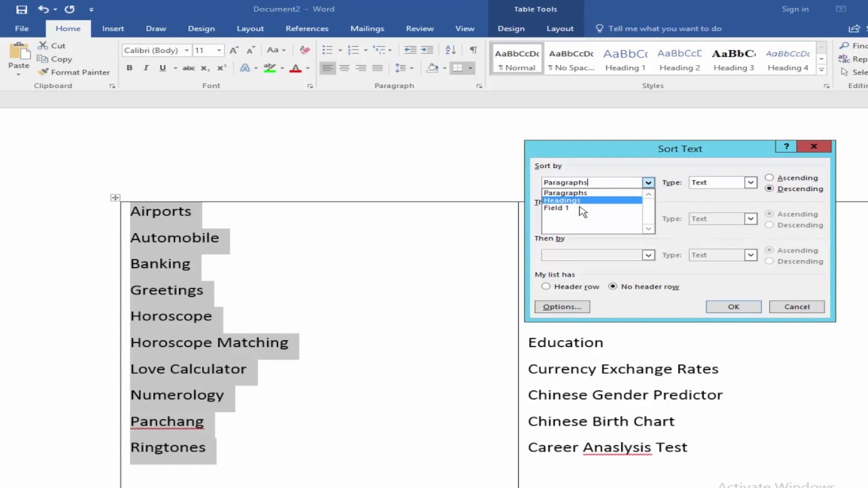This screenshot has height=488, width=868.
Task: Align text to the left
Action: coord(328,68)
